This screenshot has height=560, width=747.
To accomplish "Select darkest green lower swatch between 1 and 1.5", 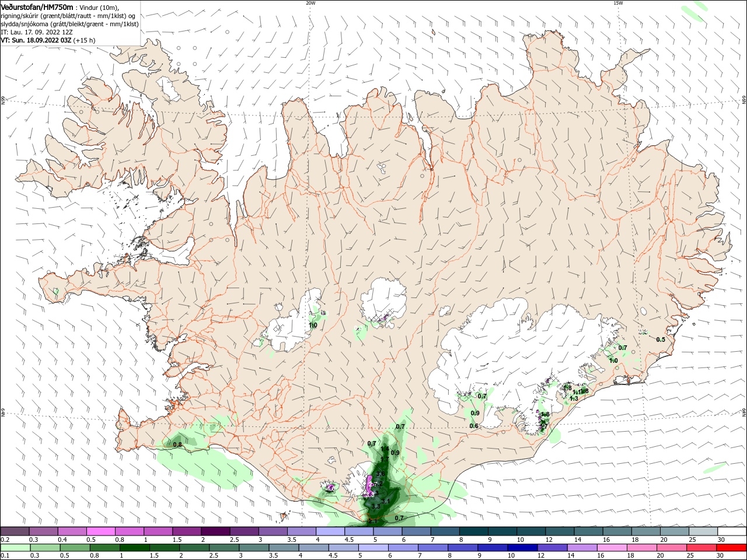I will tap(134, 548).
